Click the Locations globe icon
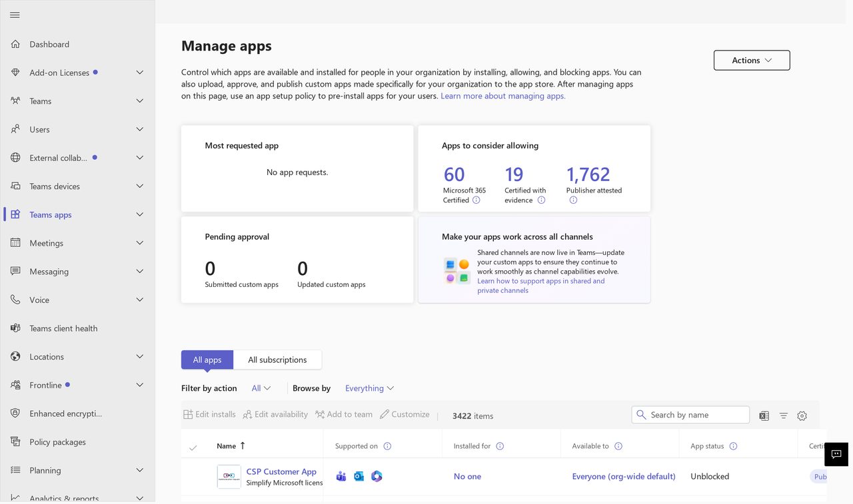The width and height of the screenshot is (853, 504). pyautogui.click(x=15, y=357)
